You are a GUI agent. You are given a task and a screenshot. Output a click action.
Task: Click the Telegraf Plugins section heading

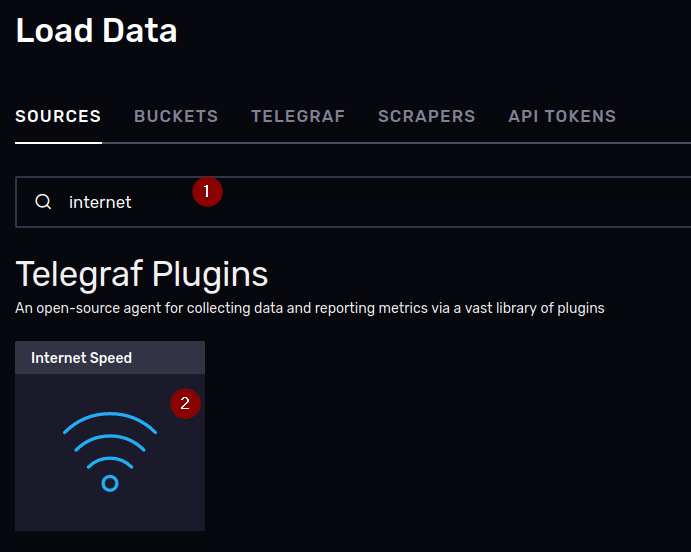click(x=141, y=274)
